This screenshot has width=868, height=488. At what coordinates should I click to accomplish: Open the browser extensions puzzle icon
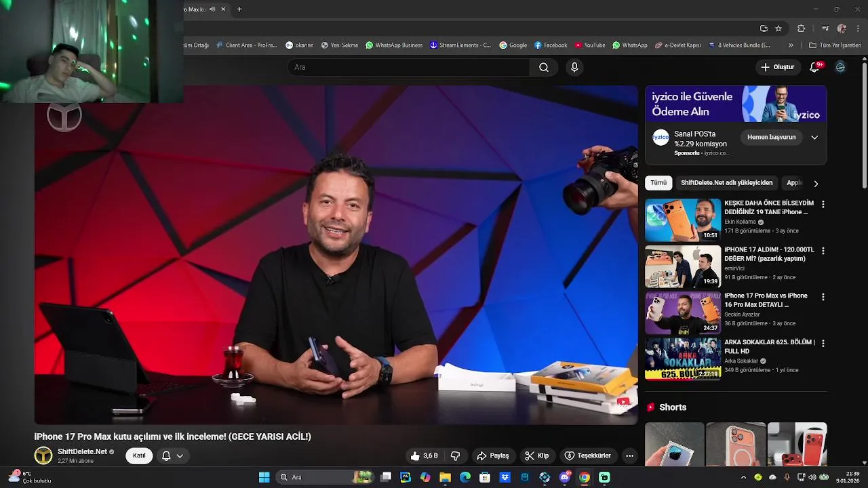point(802,28)
